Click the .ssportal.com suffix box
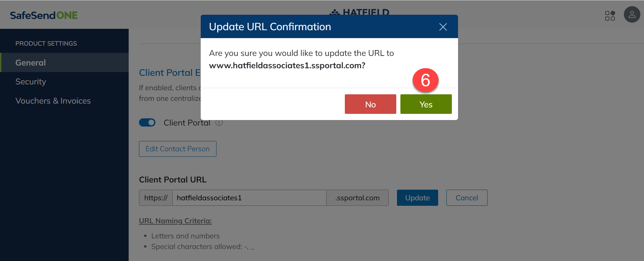Viewport: 644px width, 261px height. (x=358, y=198)
